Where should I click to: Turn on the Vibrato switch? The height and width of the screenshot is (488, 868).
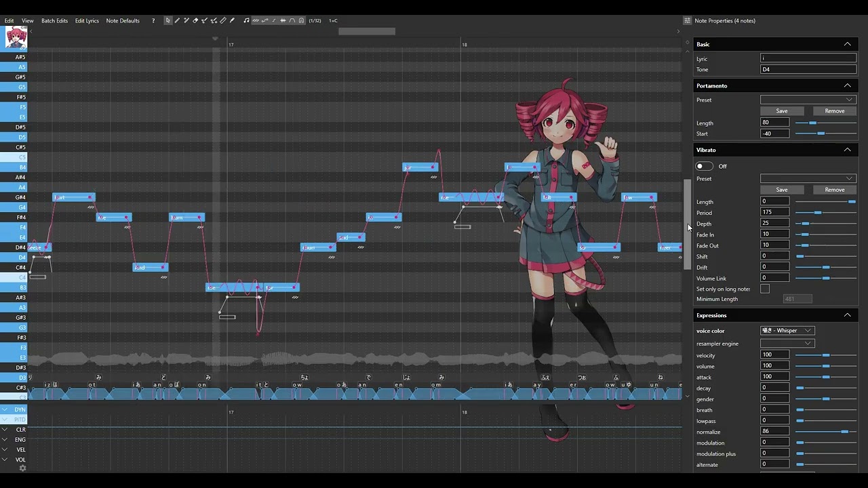pos(704,166)
